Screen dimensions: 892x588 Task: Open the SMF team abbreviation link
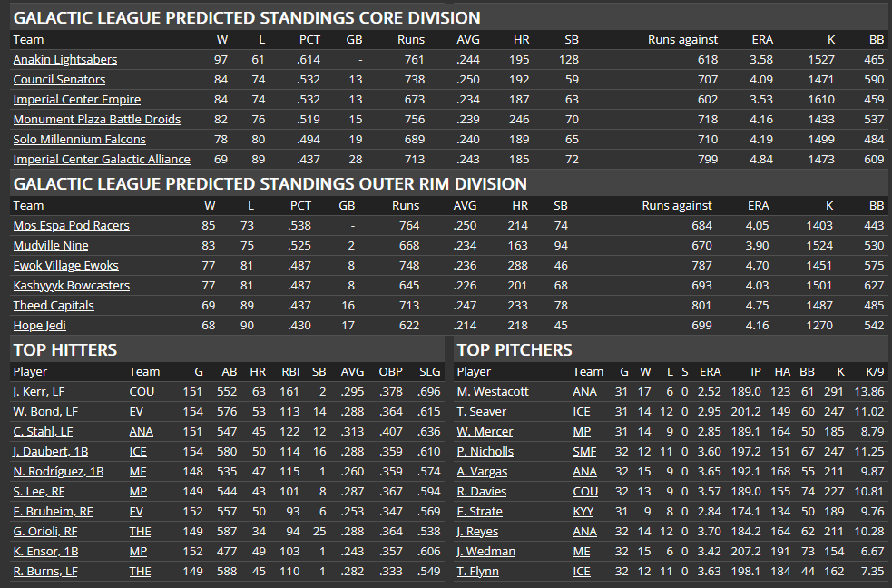click(x=585, y=452)
